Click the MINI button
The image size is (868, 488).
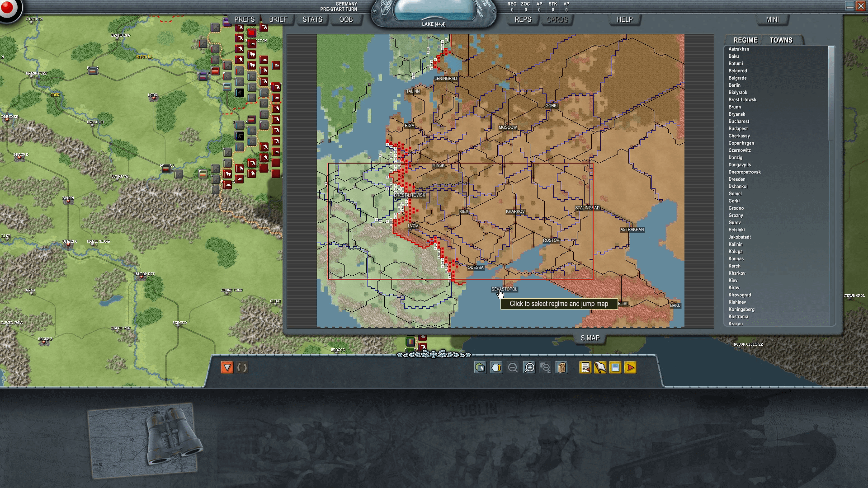point(773,19)
